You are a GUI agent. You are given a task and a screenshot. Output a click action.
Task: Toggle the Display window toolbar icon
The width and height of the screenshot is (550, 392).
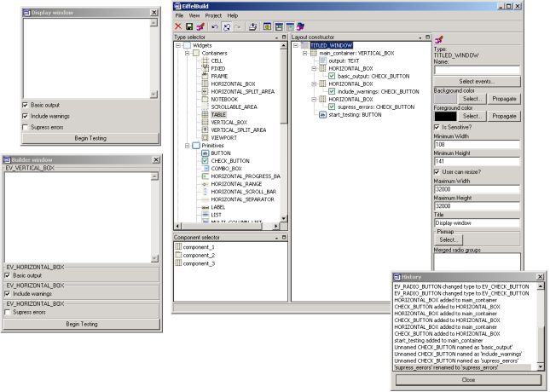pyautogui.click(x=279, y=26)
